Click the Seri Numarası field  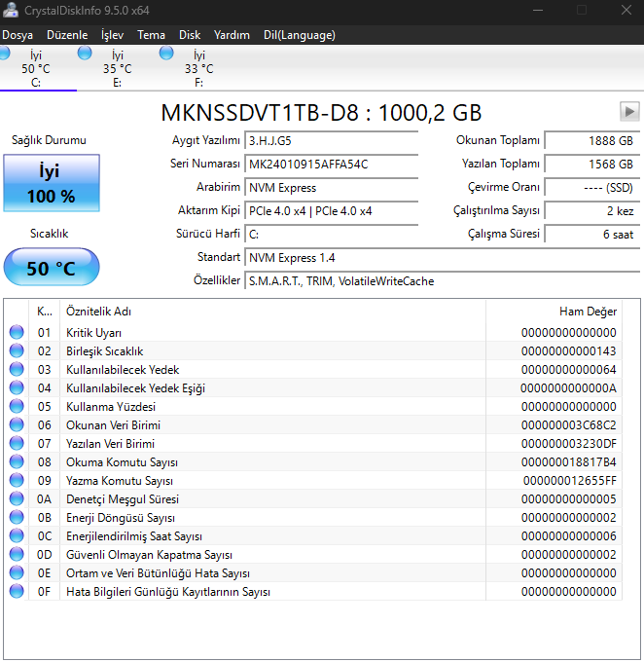pyautogui.click(x=331, y=164)
